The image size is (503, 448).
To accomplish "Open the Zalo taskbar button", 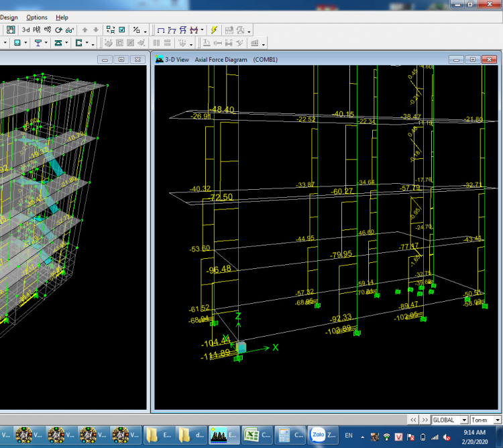I will [323, 435].
